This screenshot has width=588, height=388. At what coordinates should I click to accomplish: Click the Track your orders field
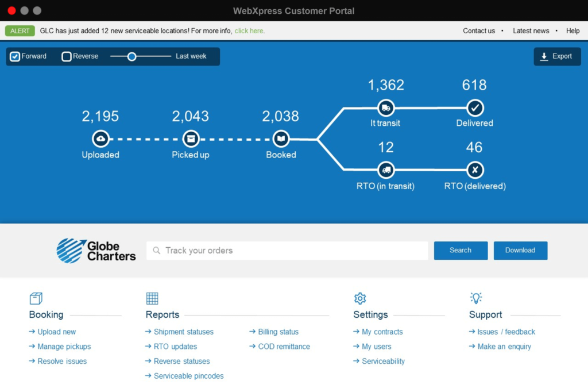287,251
